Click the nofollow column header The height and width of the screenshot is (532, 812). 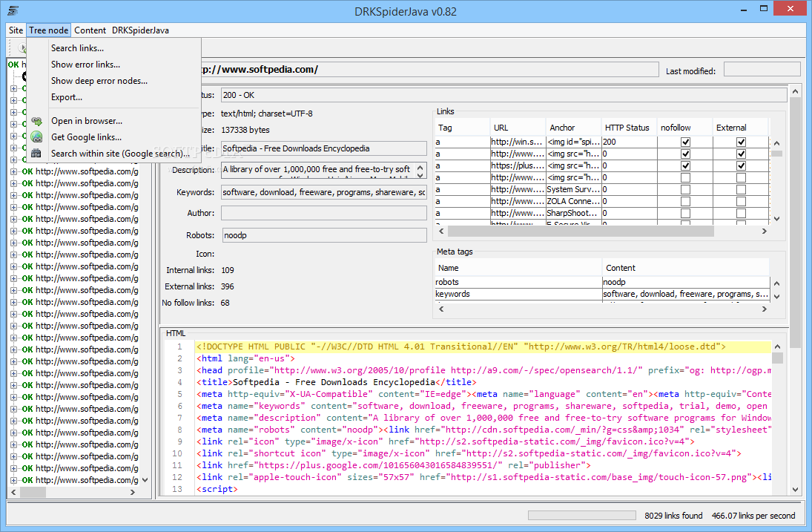tap(685, 128)
